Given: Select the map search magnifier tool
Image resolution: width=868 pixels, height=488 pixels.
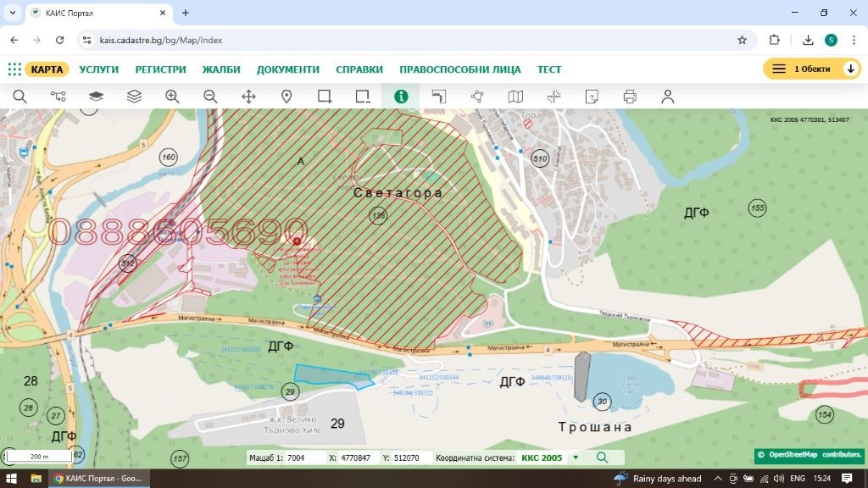Looking at the screenshot, I should (x=20, y=97).
